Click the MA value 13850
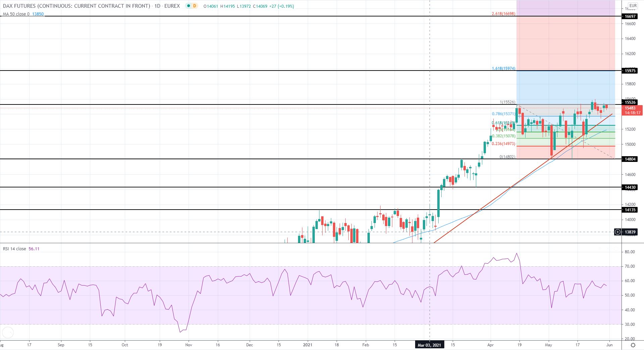This screenshot has height=350, width=644. 38,14
